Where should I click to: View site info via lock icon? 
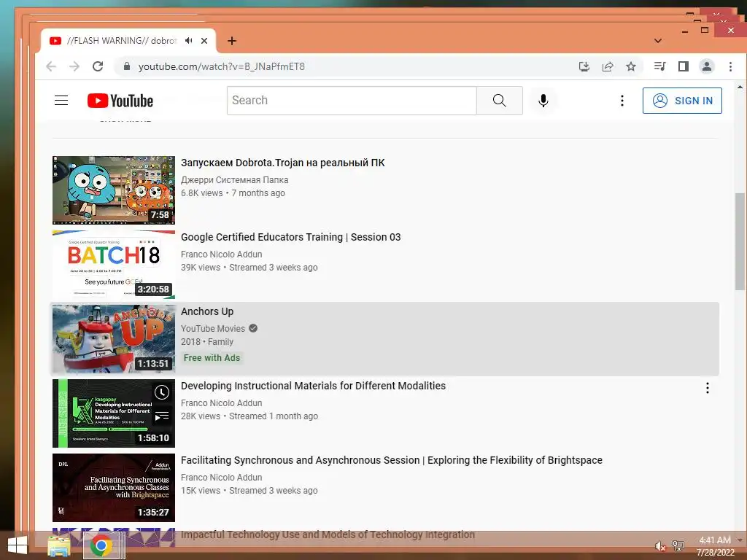(x=127, y=66)
